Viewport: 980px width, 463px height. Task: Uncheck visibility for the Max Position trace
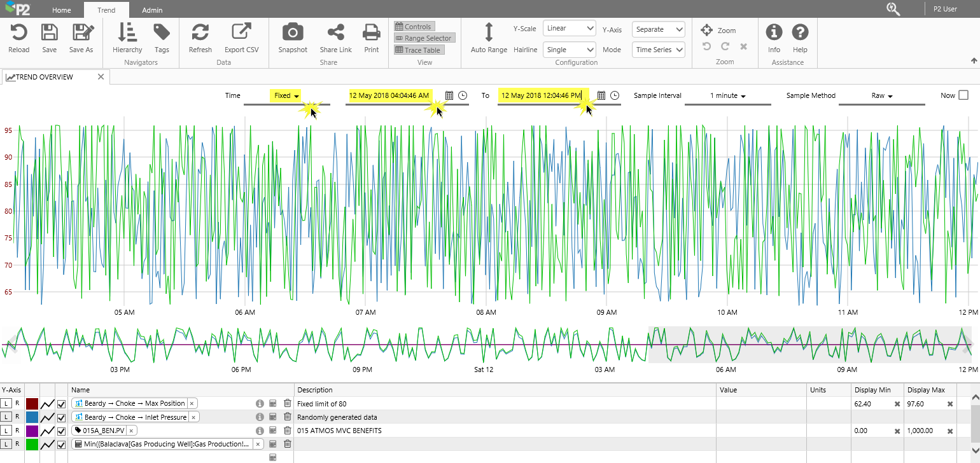[x=62, y=404]
